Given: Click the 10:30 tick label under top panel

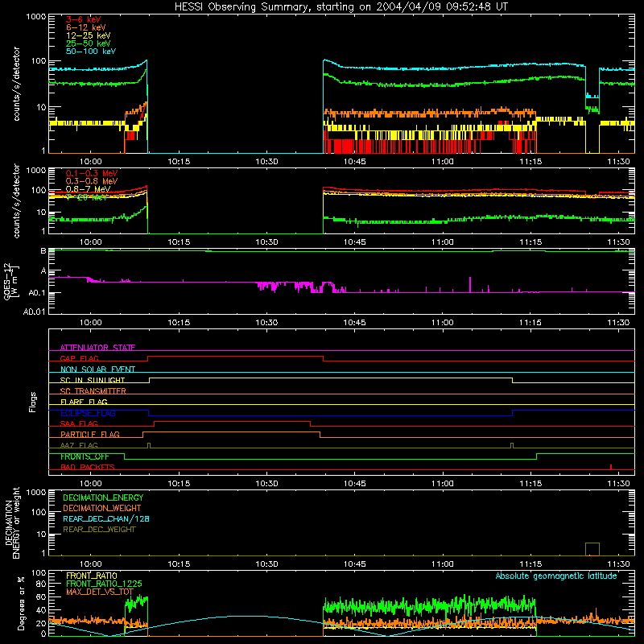Looking at the screenshot, I should click(266, 162).
